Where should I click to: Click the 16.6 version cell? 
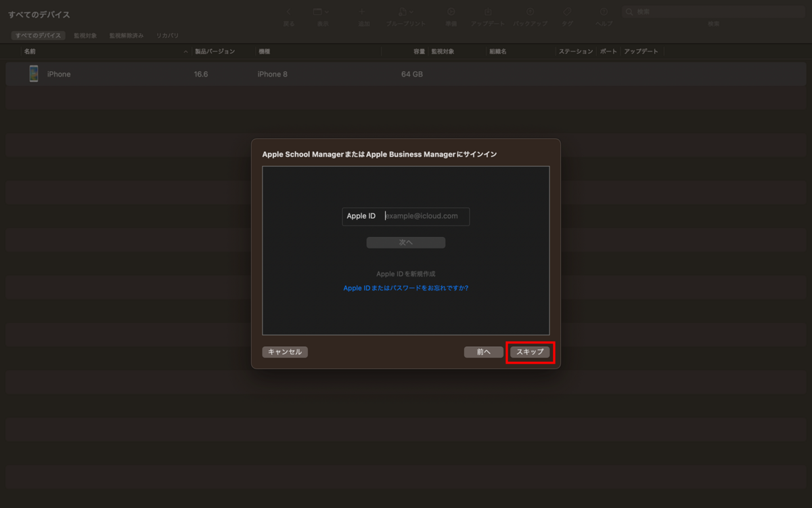pyautogui.click(x=201, y=75)
